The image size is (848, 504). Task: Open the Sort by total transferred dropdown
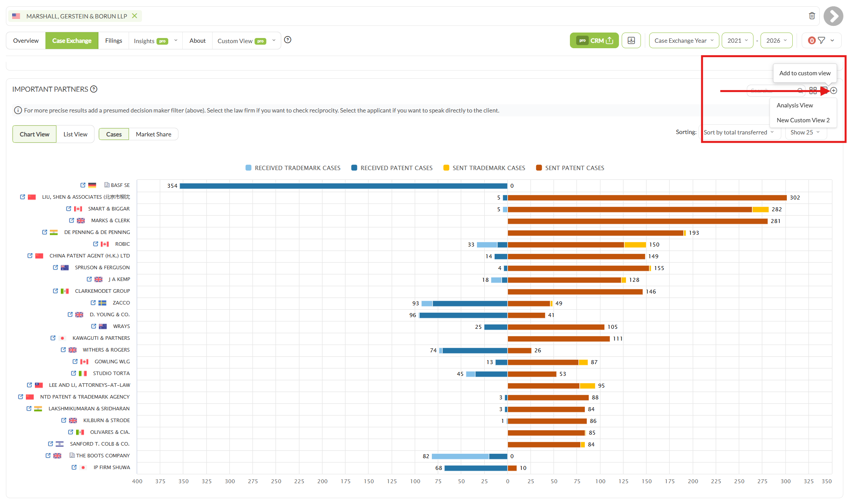tap(739, 132)
